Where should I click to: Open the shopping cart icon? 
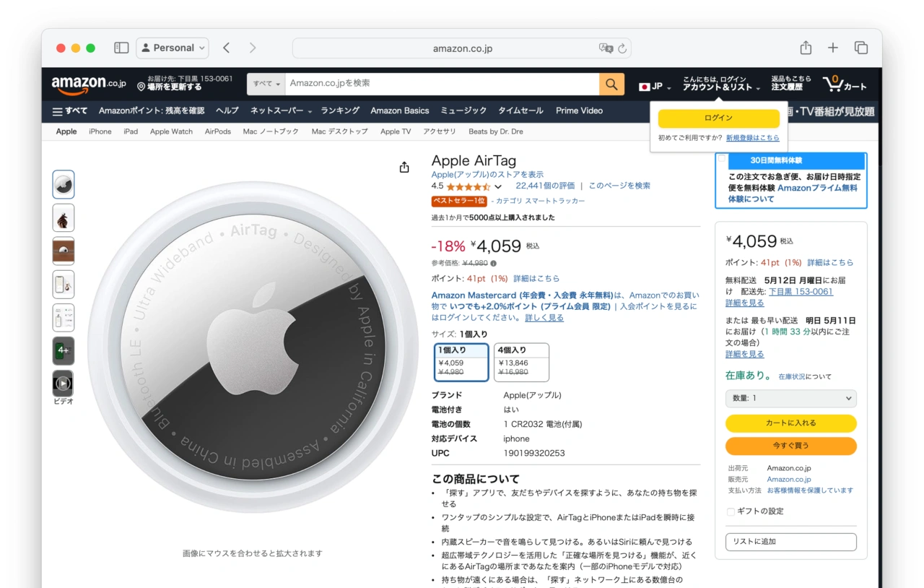pos(844,84)
